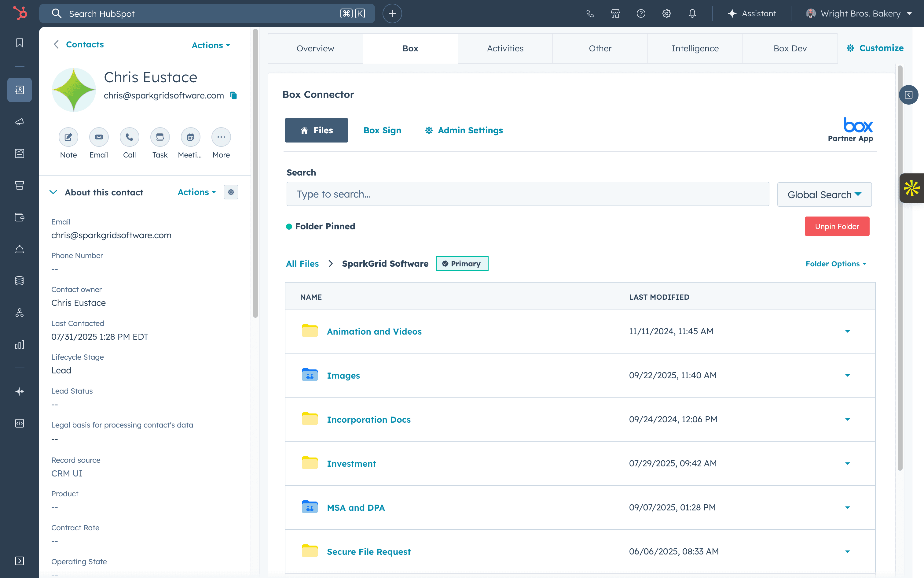Click the Unpin Folder button

tap(837, 226)
